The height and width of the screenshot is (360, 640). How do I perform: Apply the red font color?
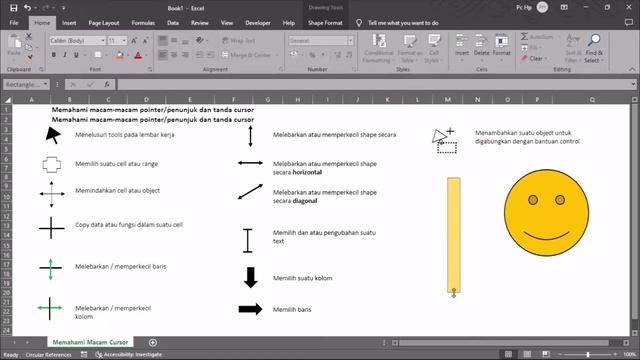[138, 55]
